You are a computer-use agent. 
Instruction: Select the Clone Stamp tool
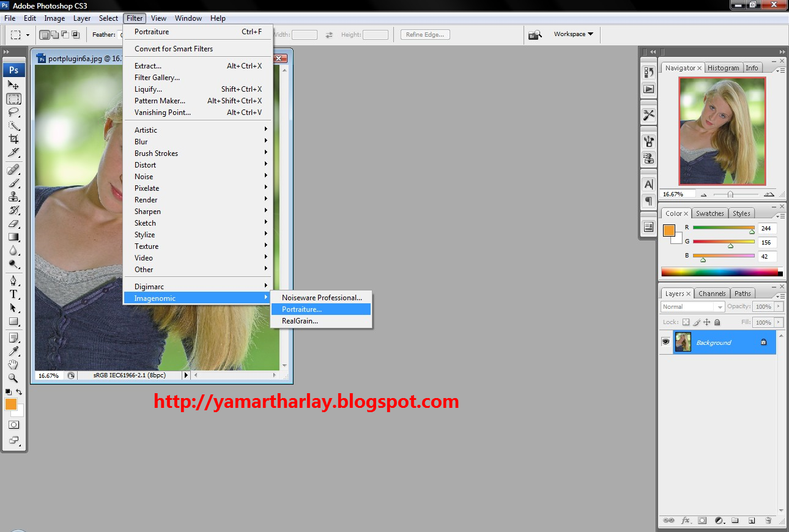(x=13, y=197)
